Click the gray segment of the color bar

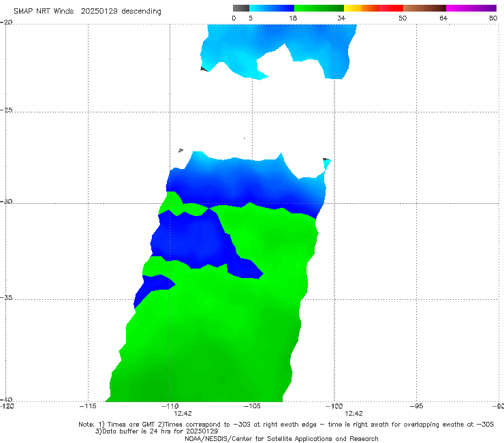coord(241,8)
